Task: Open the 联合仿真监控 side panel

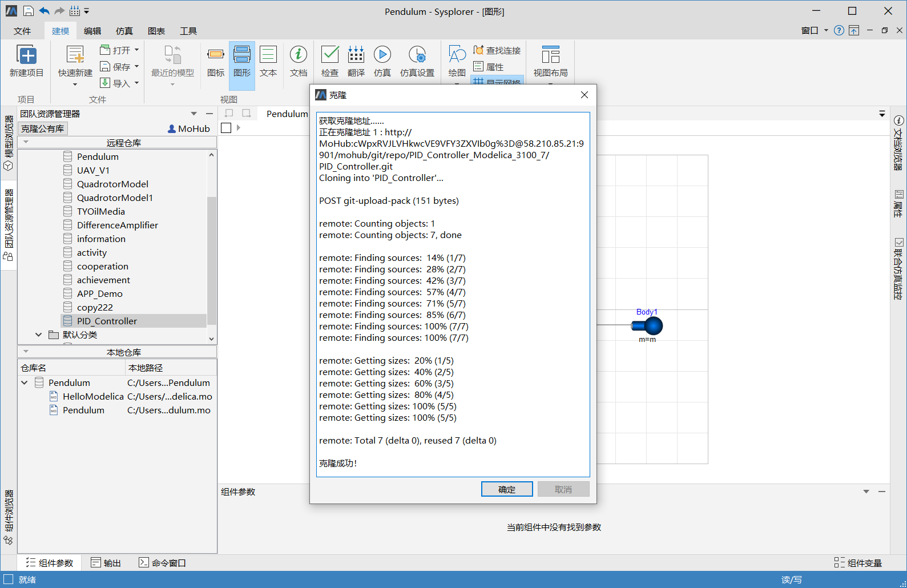Action: pyautogui.click(x=898, y=269)
